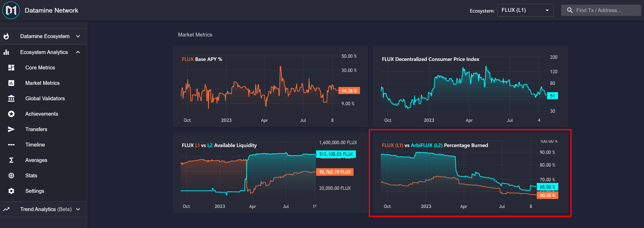This screenshot has width=644, height=228.
Task: Open Timeline menu item
Action: pyautogui.click(x=44, y=145)
